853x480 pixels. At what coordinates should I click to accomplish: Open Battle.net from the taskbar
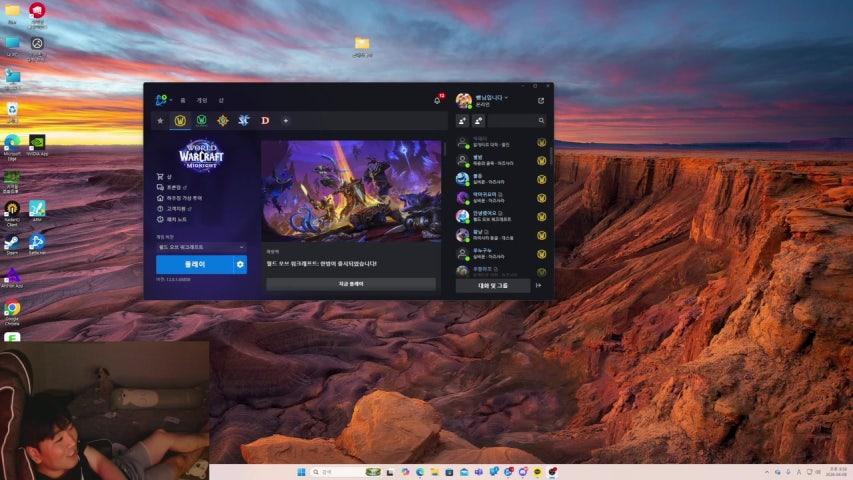pos(508,472)
